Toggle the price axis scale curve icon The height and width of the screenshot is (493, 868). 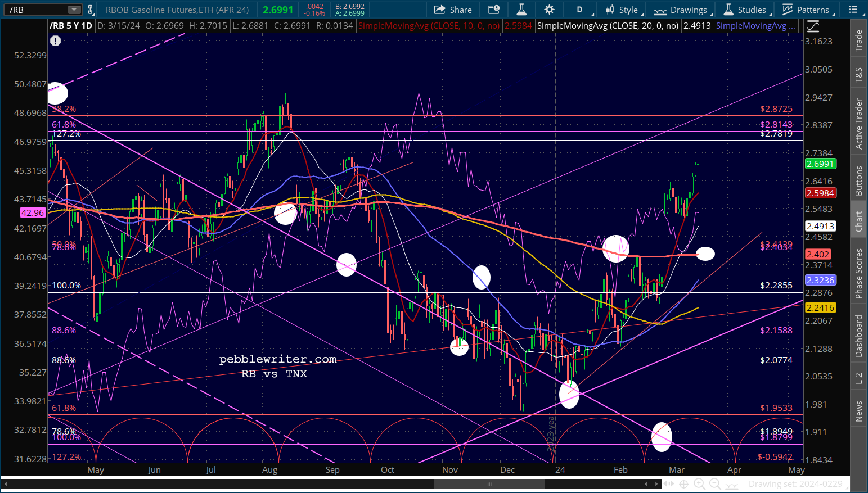813,26
